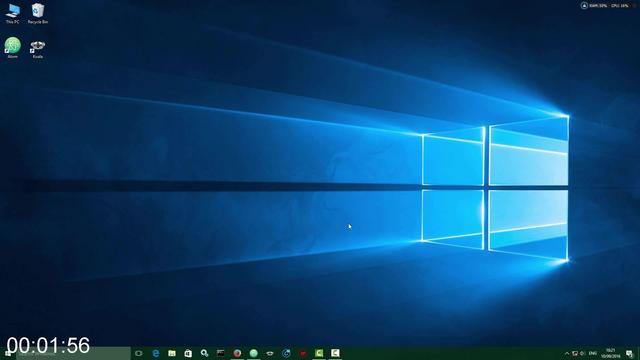Switch to the green Atom taskbar icon

pyautogui.click(x=253, y=353)
